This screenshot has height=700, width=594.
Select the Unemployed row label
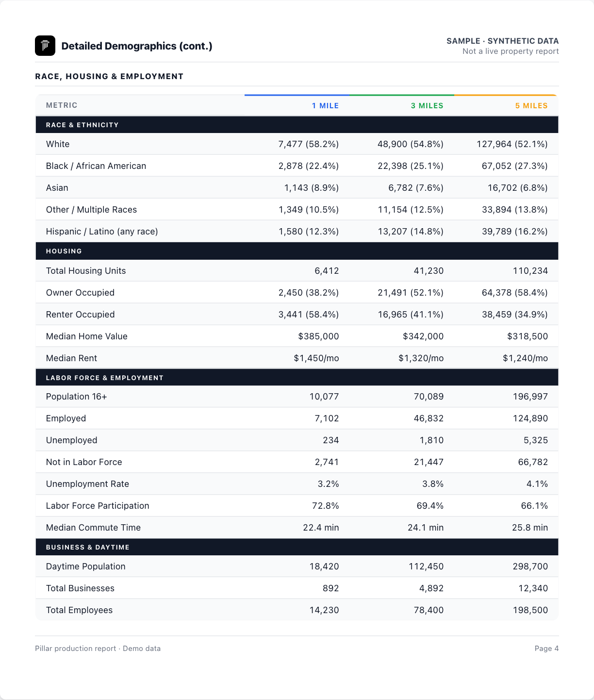(x=71, y=440)
